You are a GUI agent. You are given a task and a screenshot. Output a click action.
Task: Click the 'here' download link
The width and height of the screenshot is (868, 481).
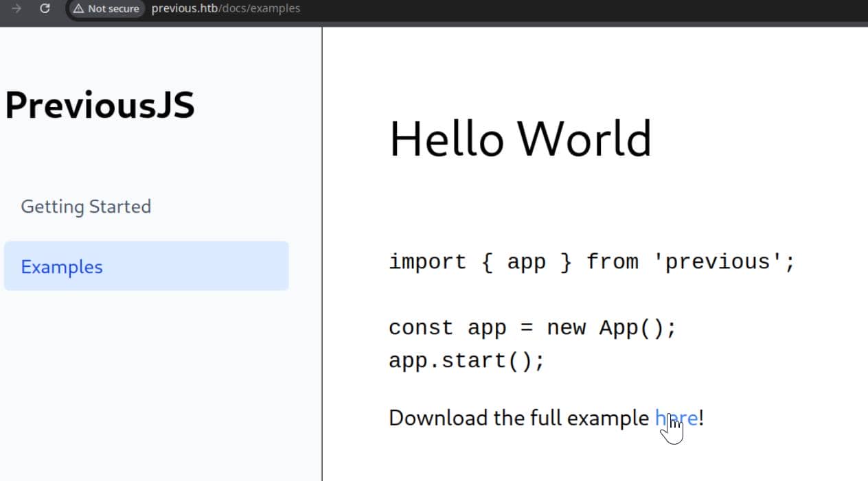coord(676,417)
